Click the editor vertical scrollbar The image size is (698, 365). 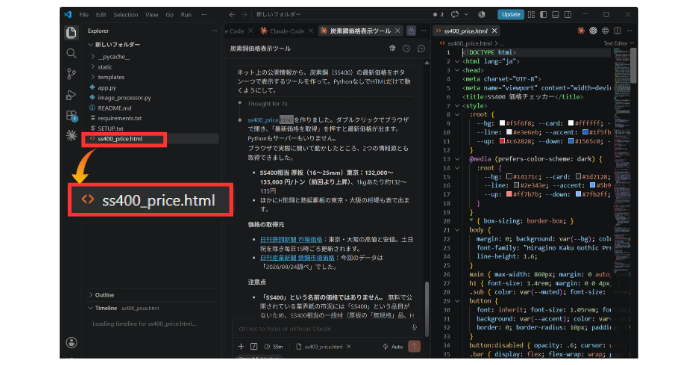[x=633, y=65]
